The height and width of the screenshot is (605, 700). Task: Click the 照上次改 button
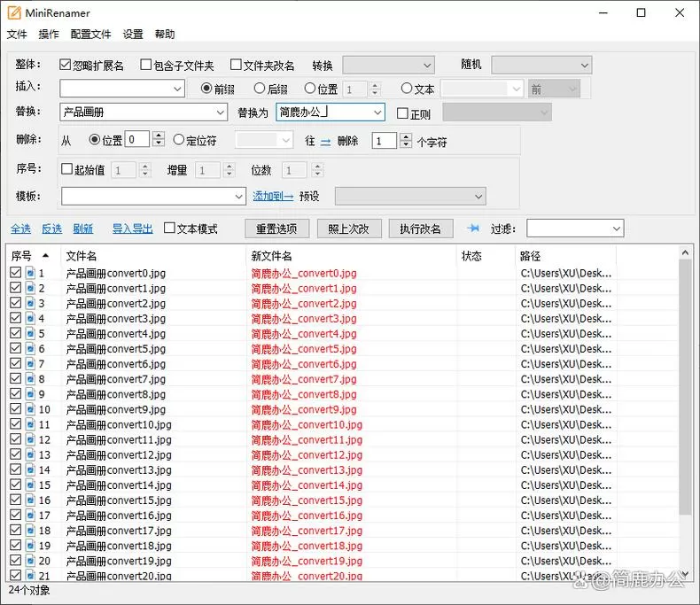pos(349,229)
